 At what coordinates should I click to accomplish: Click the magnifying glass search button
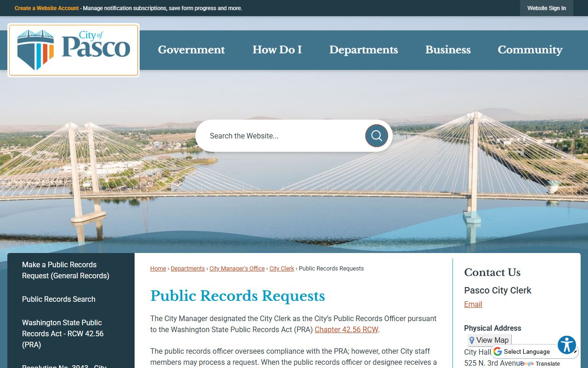(377, 136)
